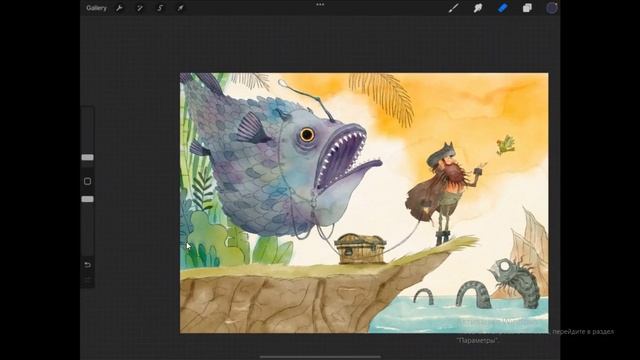Click the brush size slider handle

pyautogui.click(x=87, y=157)
